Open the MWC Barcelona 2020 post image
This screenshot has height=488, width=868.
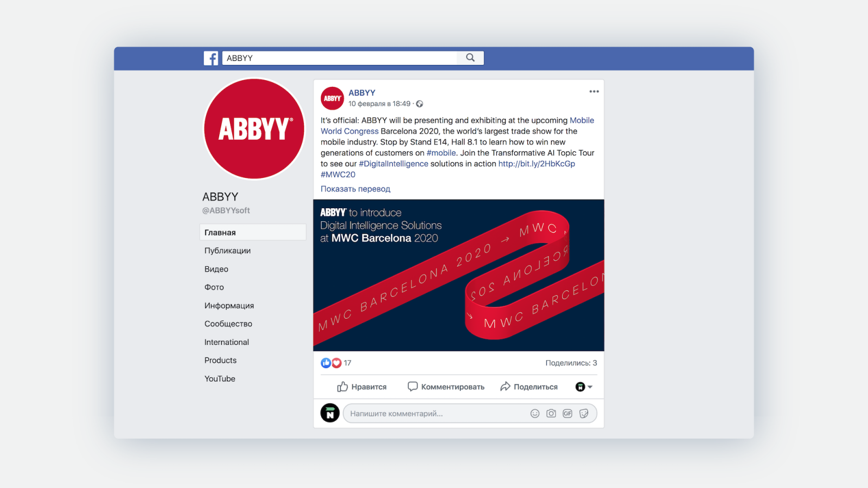point(458,275)
